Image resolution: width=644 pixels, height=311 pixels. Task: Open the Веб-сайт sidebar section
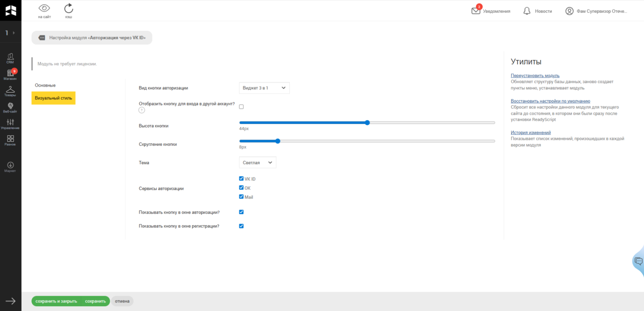(x=10, y=107)
